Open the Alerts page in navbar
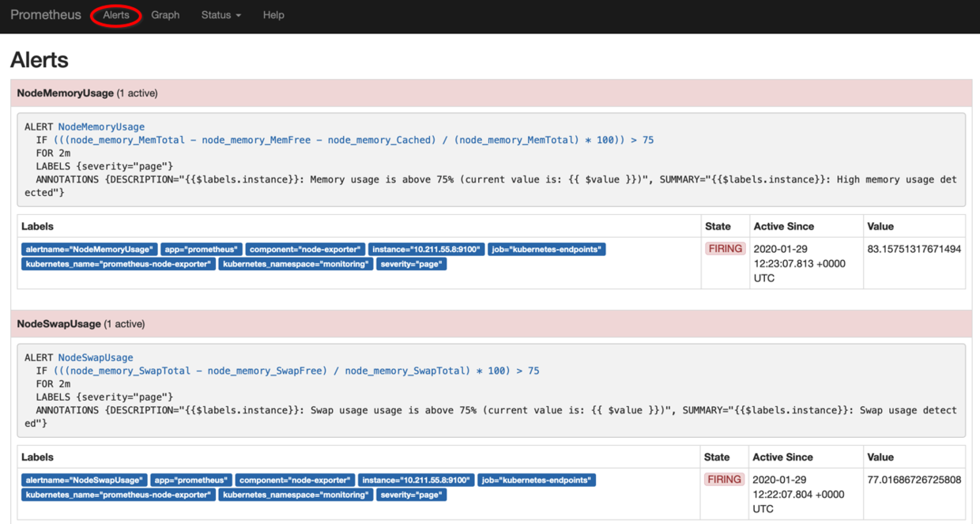 click(115, 15)
